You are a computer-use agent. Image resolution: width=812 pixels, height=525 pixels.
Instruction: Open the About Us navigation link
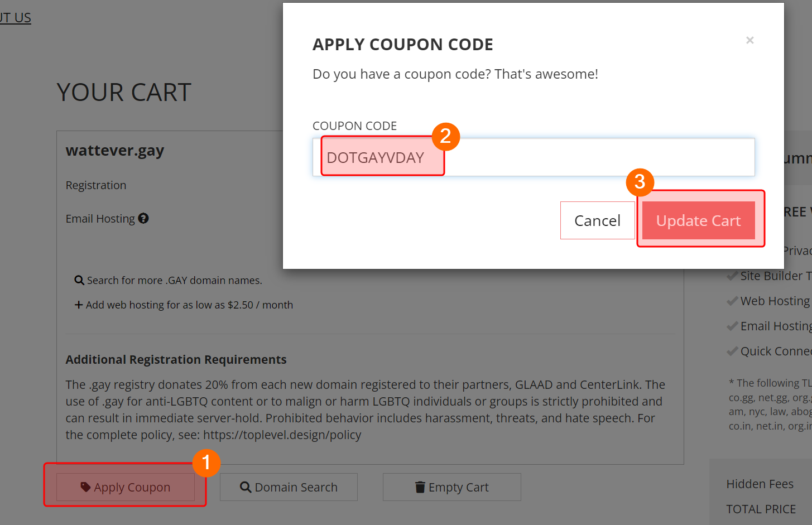(x=16, y=18)
